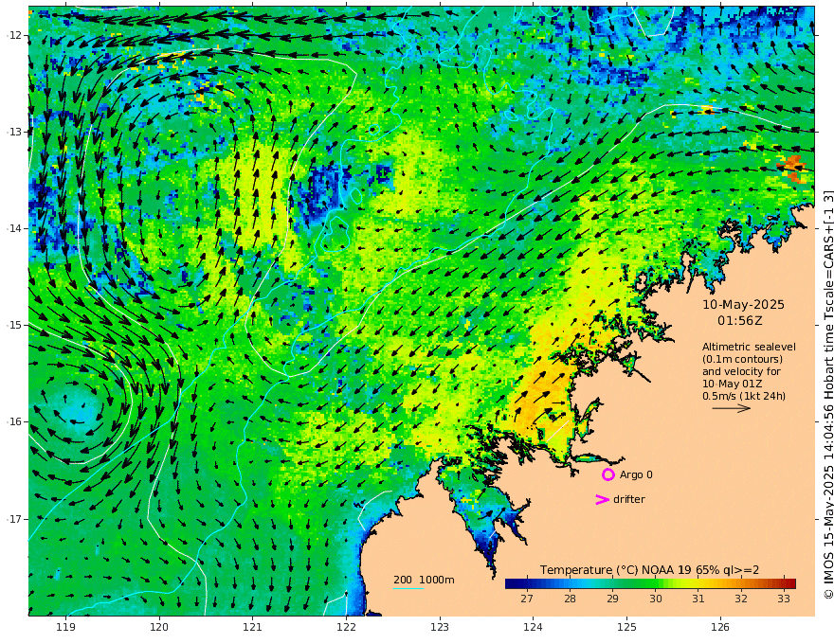Click the 27 tick label on the temperature colorbar
834x644 pixels.
pos(527,599)
